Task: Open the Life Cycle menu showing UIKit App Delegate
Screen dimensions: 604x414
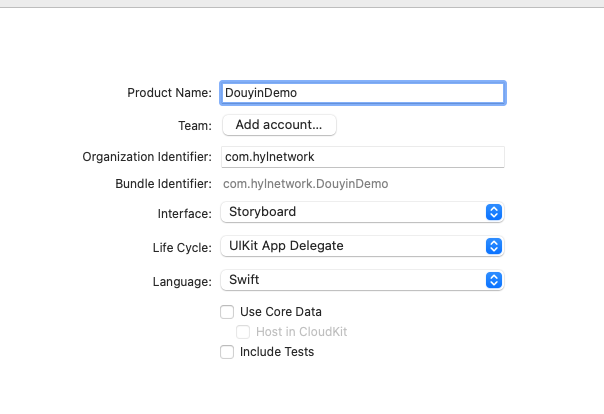Action: [350, 246]
